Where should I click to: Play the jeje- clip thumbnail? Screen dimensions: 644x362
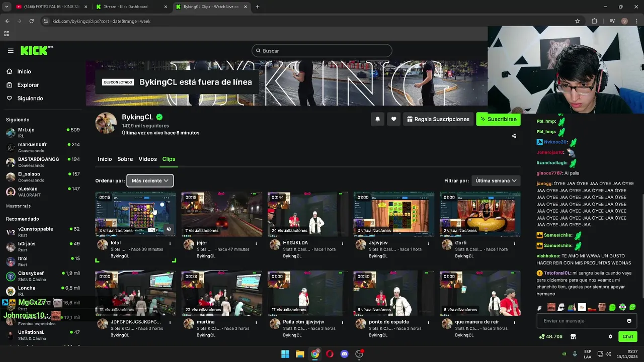222,214
